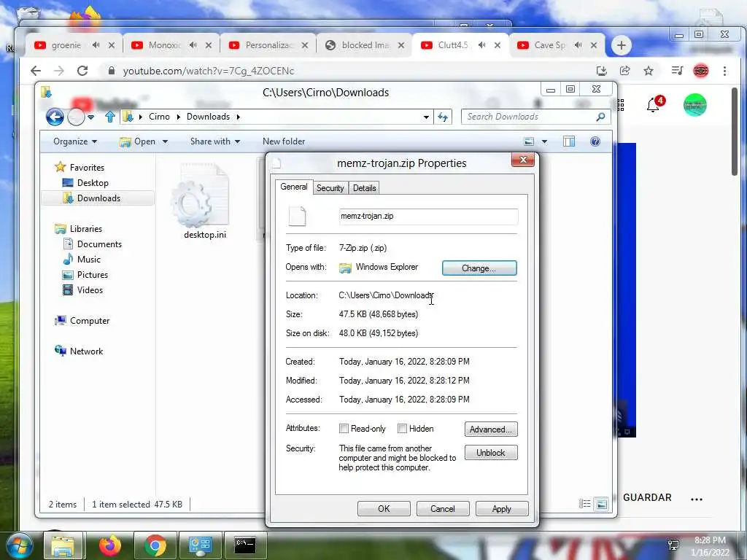This screenshot has width=747, height=560.
Task: Go back in Explorer Downloads window
Action: 55,117
